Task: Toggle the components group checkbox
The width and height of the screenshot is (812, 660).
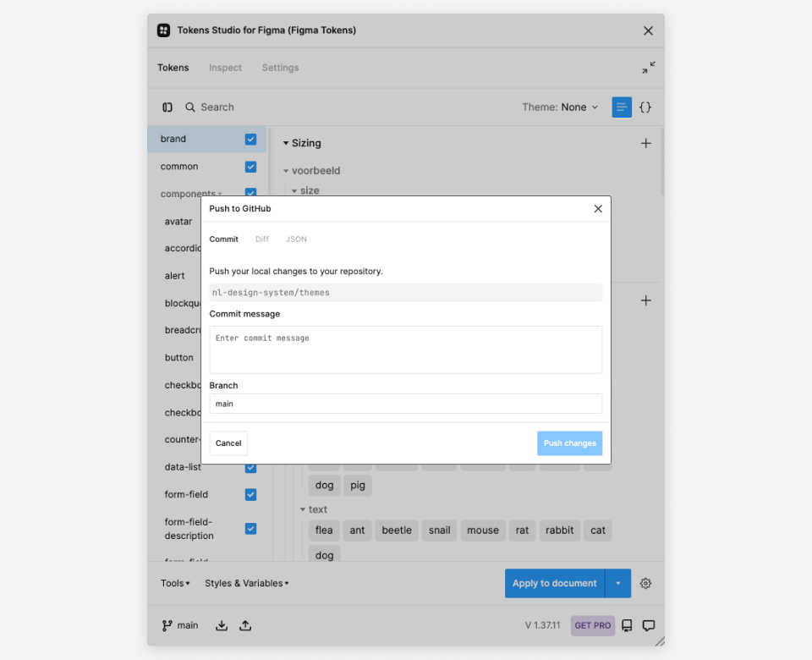Action: tap(250, 192)
